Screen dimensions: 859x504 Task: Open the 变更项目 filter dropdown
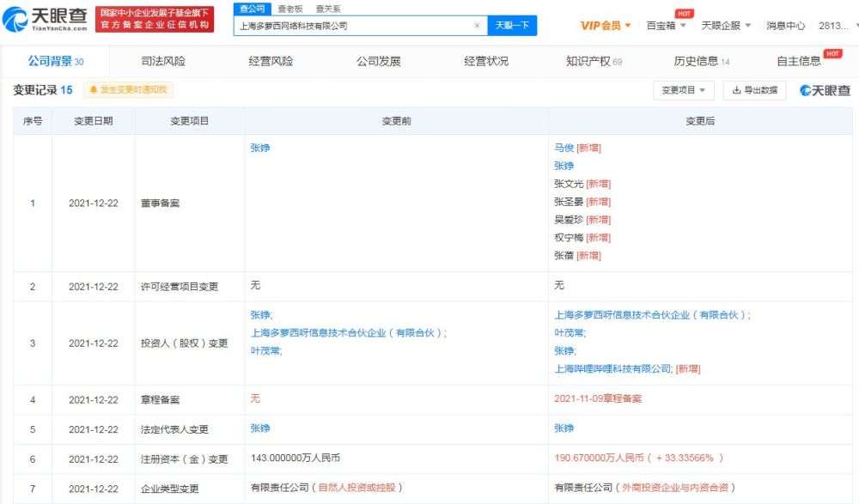click(x=683, y=90)
